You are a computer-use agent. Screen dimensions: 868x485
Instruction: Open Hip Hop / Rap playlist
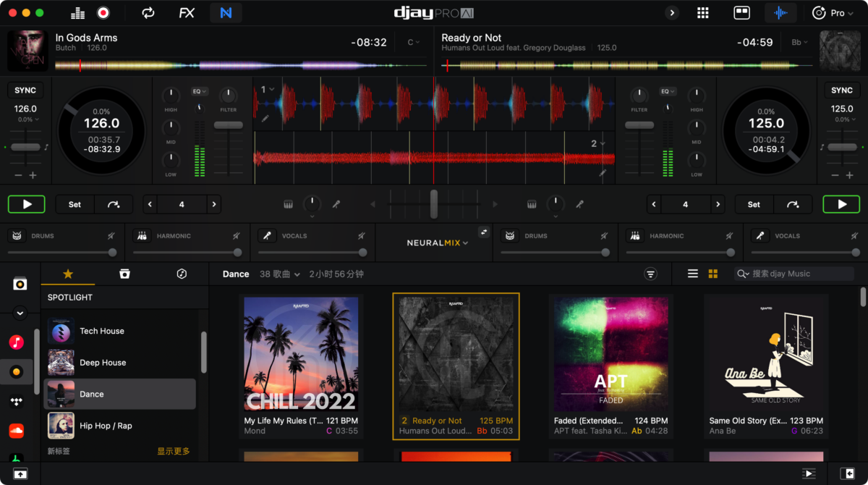click(120, 426)
